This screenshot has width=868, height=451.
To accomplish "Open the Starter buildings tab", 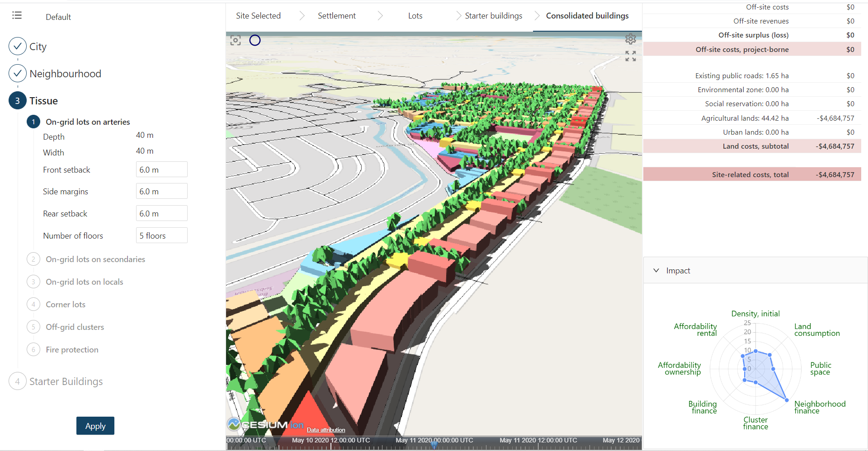I will tap(494, 16).
